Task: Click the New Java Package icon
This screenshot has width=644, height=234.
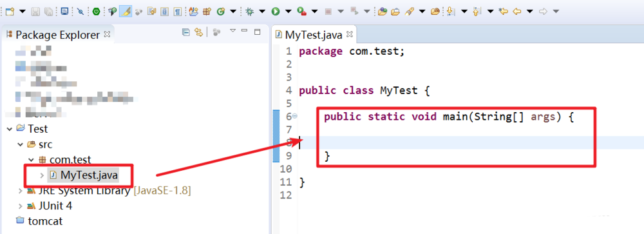Action: click(x=207, y=12)
